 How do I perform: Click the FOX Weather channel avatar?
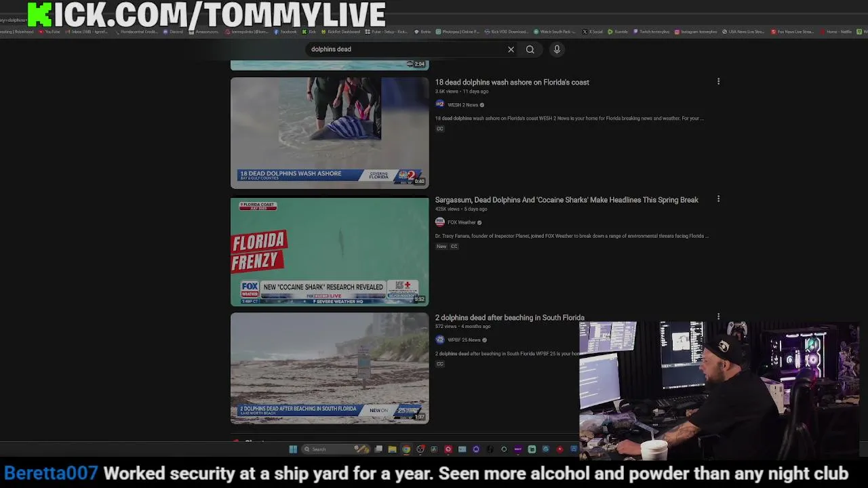click(x=439, y=222)
